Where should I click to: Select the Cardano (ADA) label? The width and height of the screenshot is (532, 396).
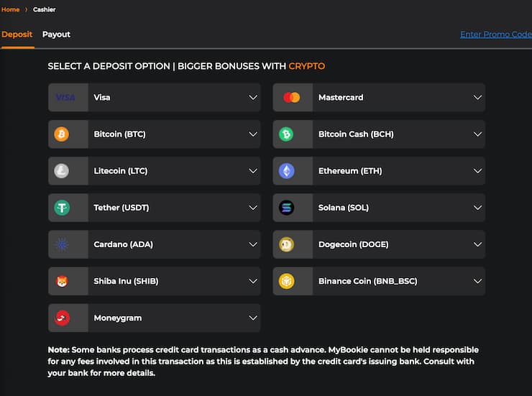[x=124, y=244]
